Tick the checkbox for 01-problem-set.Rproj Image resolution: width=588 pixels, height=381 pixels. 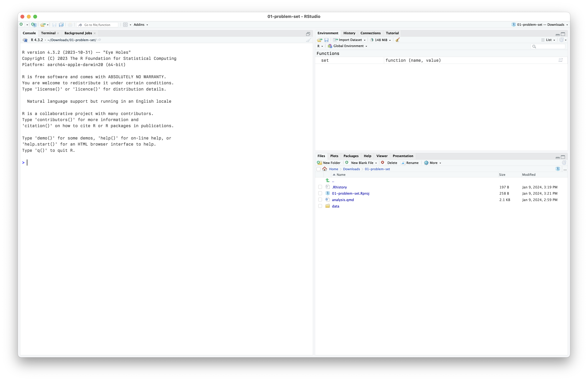coord(320,193)
